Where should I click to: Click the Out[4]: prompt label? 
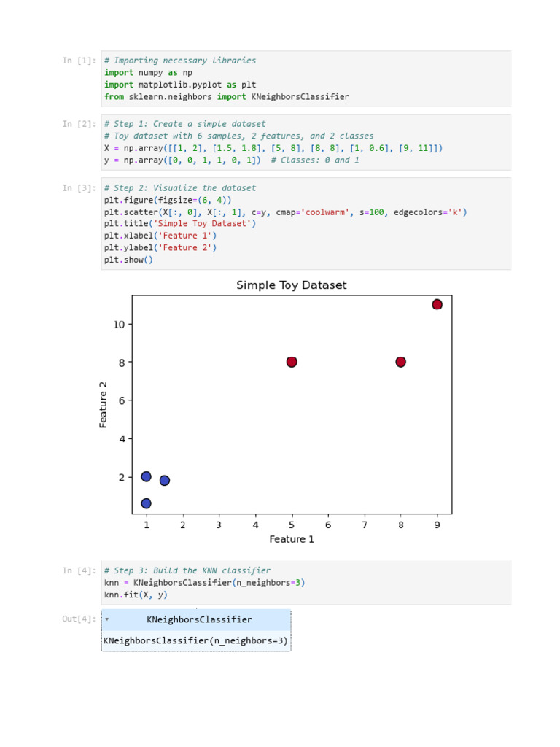pos(79,619)
